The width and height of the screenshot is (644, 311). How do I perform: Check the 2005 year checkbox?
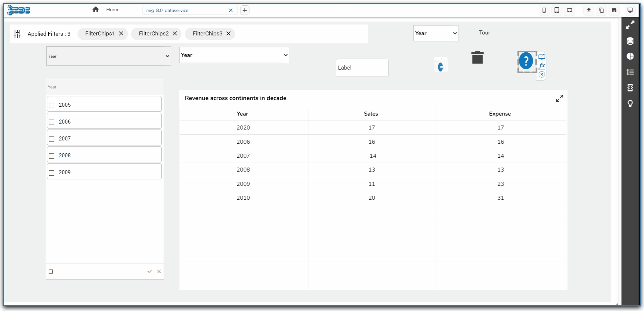[x=52, y=105]
